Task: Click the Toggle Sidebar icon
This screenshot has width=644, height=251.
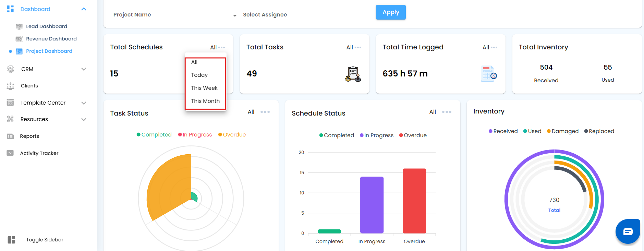Action: [x=12, y=240]
